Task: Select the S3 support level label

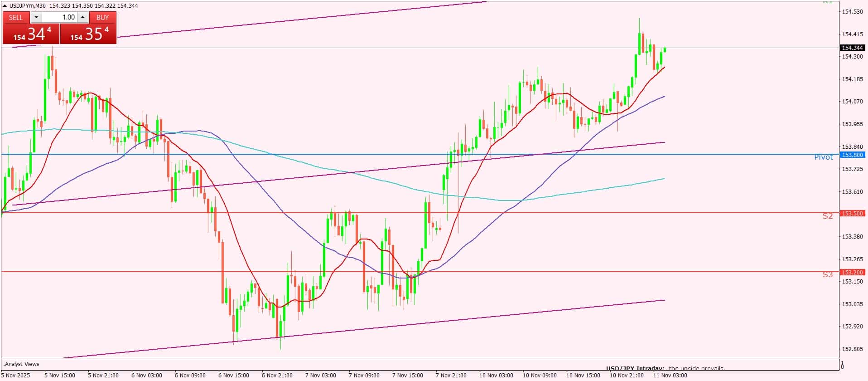Action: 827,275
